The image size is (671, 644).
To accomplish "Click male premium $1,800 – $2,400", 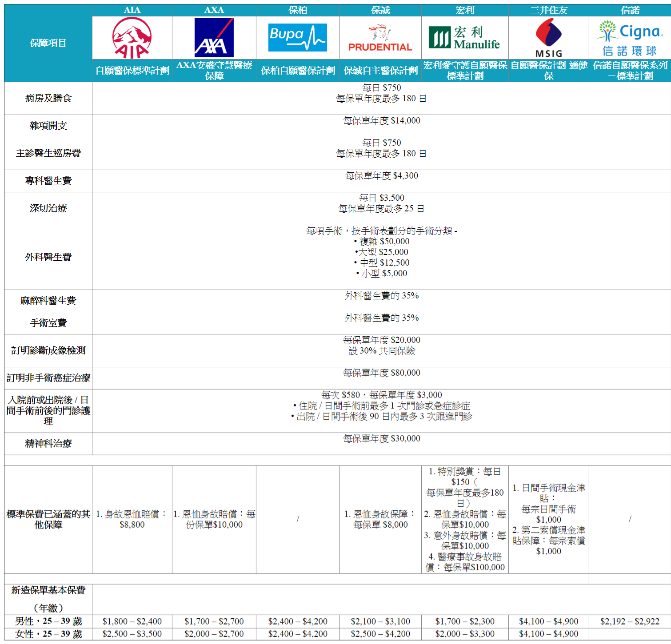I will [132, 621].
